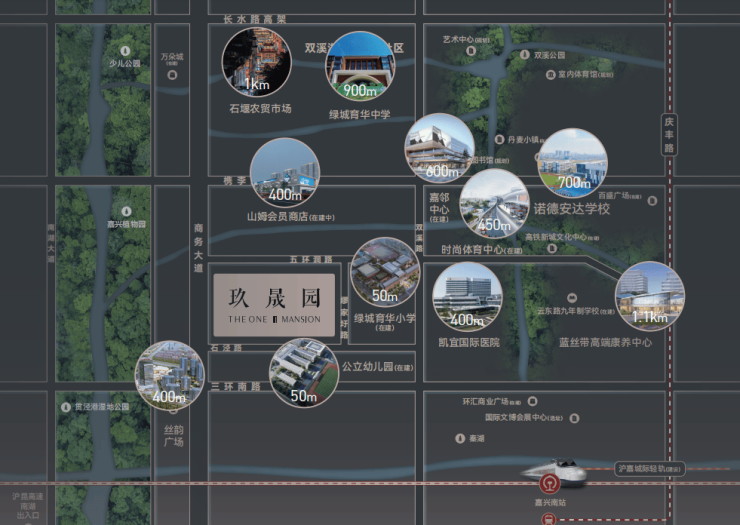Click the 庆丰路 road label box
The image size is (740, 525).
669,135
